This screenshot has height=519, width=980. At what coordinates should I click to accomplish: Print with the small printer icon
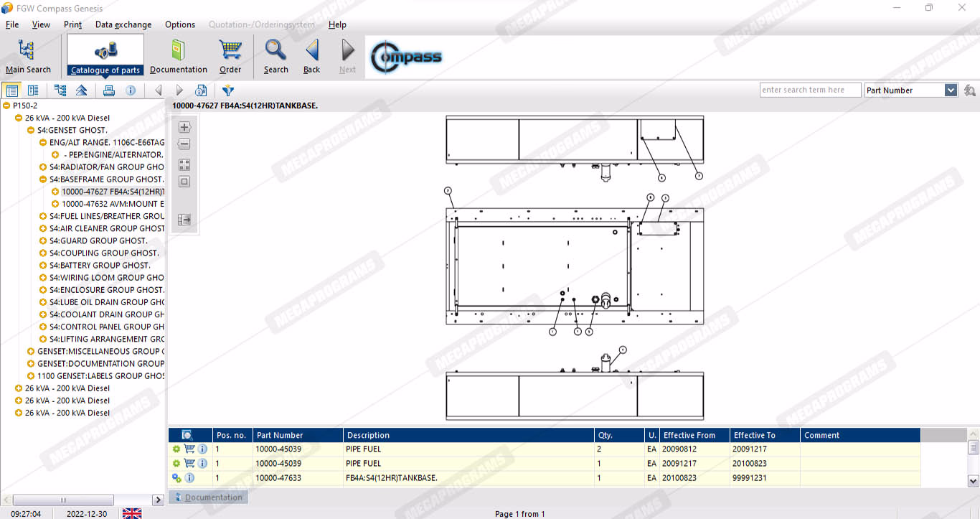[x=109, y=90]
